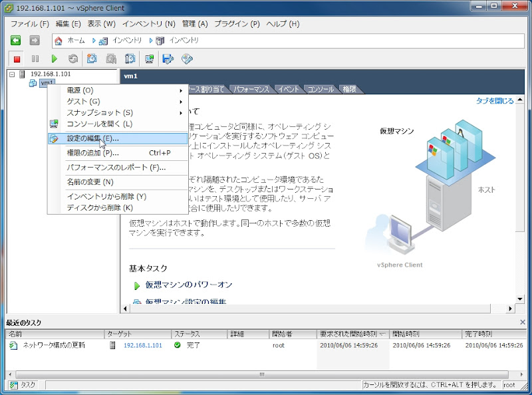Viewport: 532px width, 395px height.
Task: Choose 権限の追加 (P)... menu entry
Action: tap(118, 153)
